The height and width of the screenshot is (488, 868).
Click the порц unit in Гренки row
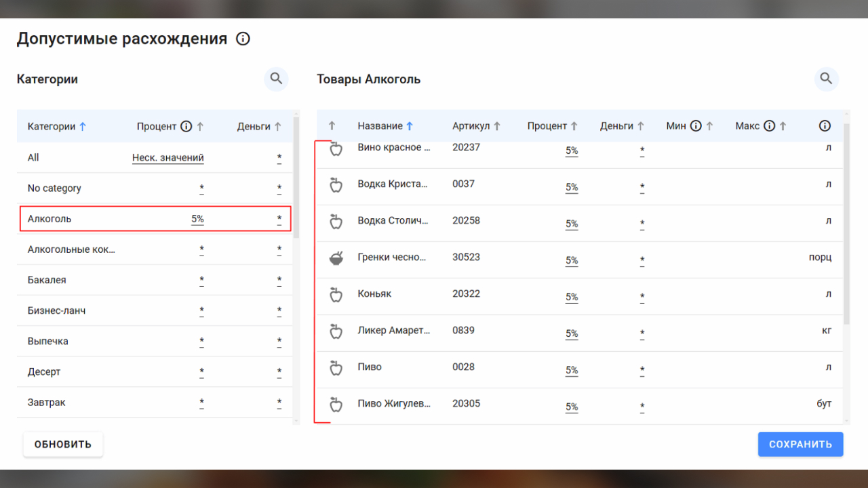click(x=820, y=257)
